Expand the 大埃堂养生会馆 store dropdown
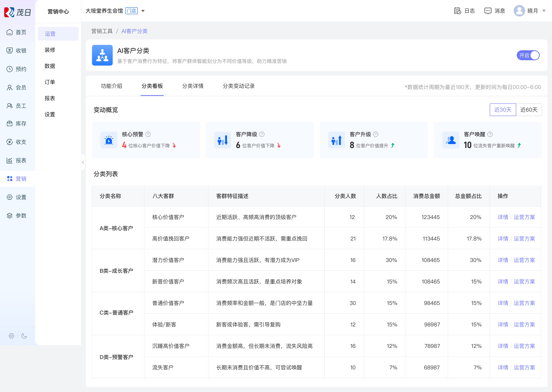The width and height of the screenshot is (552, 392). point(143,11)
